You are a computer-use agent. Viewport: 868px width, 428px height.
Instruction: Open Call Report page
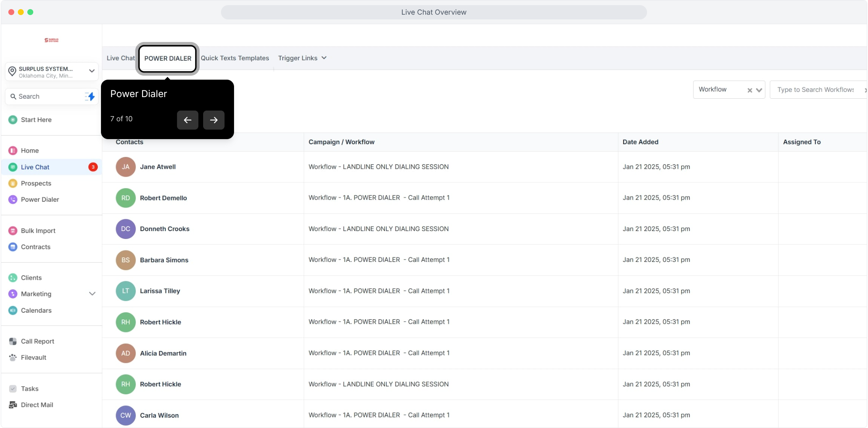click(37, 341)
